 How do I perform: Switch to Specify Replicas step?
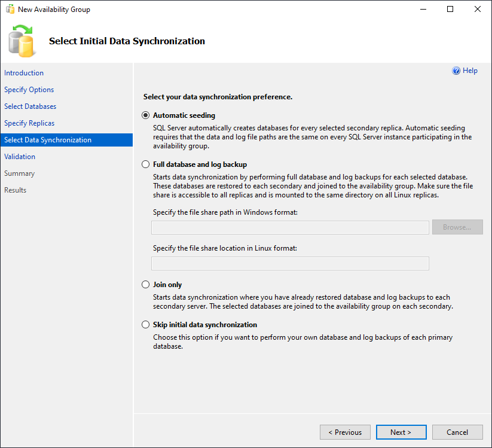[x=29, y=123]
